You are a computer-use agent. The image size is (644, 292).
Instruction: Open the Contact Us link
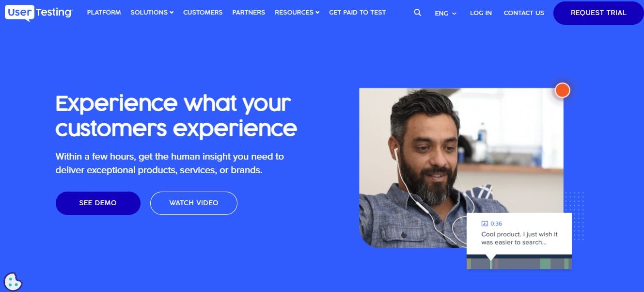(x=524, y=13)
